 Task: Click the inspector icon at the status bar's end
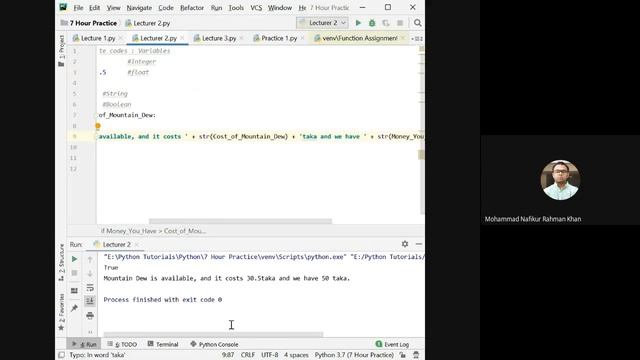416,355
